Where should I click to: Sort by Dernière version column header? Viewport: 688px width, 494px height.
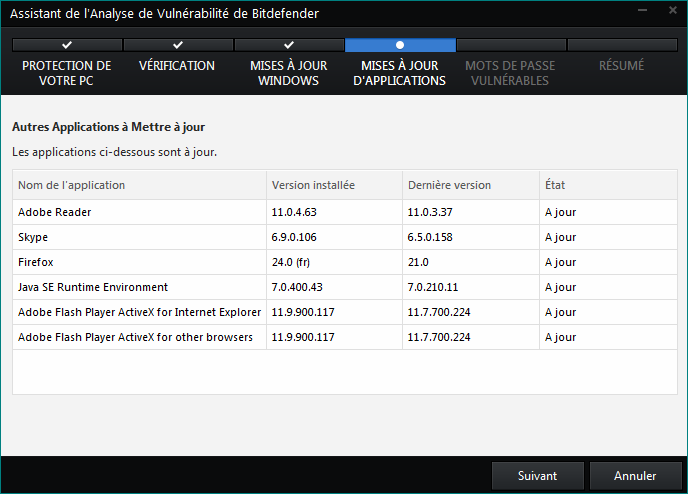click(471, 185)
